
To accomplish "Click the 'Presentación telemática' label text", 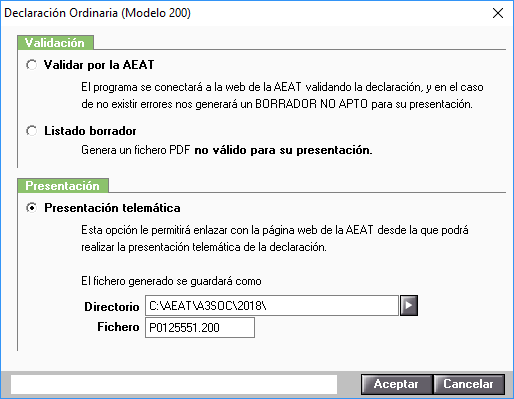I will tap(112, 208).
